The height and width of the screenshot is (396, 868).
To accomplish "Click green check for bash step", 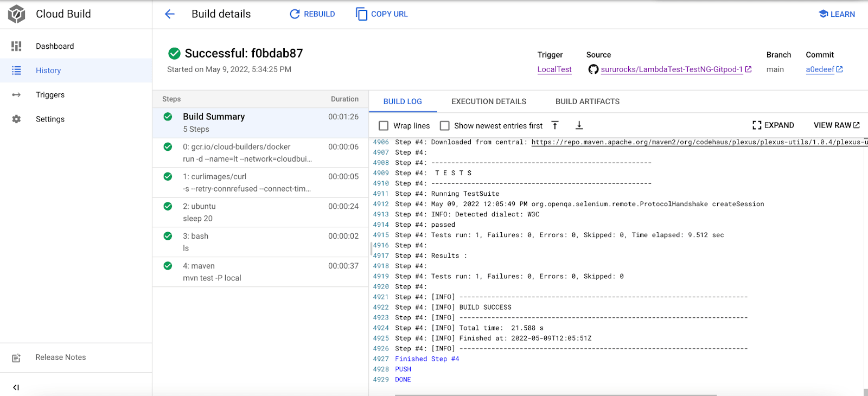I will [168, 236].
